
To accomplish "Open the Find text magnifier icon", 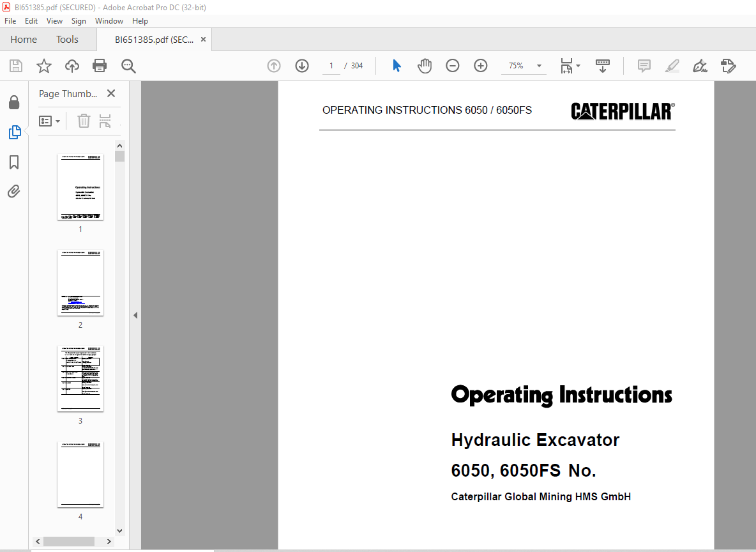I will pyautogui.click(x=128, y=66).
